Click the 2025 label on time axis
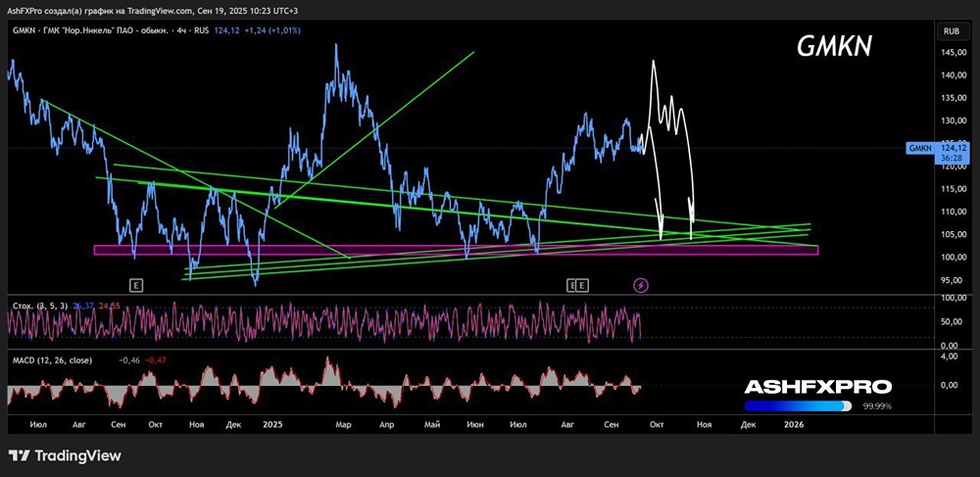980x477 pixels. tap(273, 424)
